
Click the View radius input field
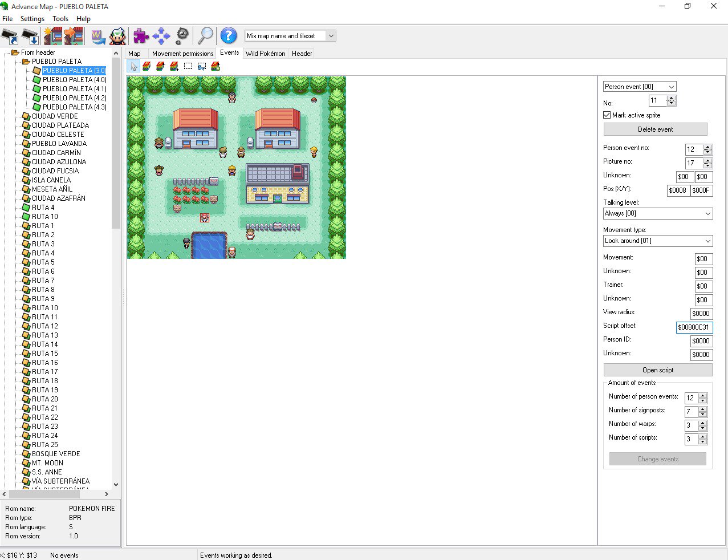coord(701,314)
